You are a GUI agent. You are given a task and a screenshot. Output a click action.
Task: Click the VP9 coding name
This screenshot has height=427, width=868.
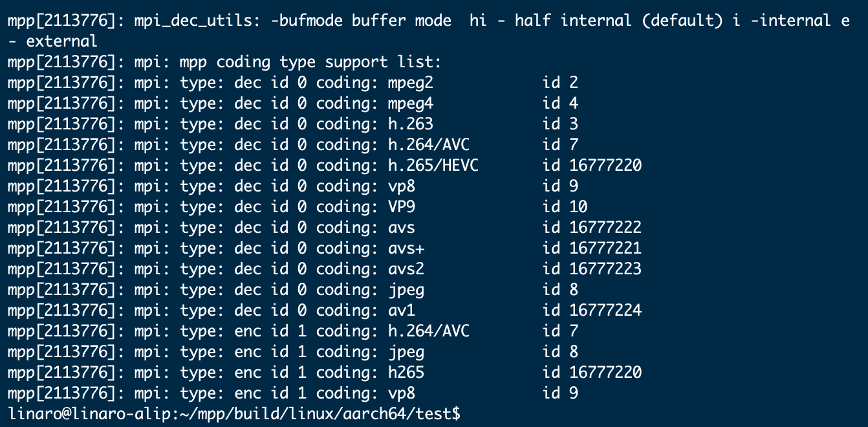tap(401, 207)
